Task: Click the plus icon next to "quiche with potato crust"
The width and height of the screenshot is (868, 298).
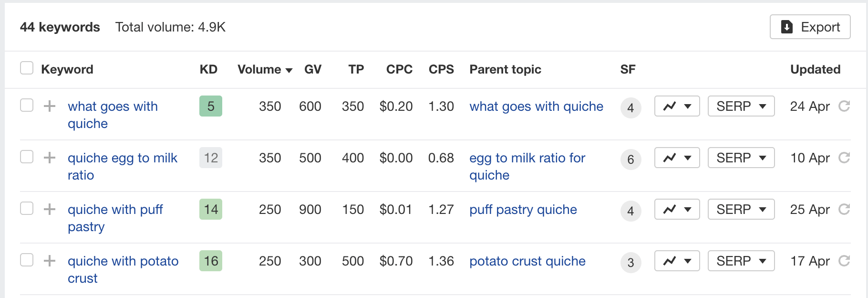Action: click(49, 261)
